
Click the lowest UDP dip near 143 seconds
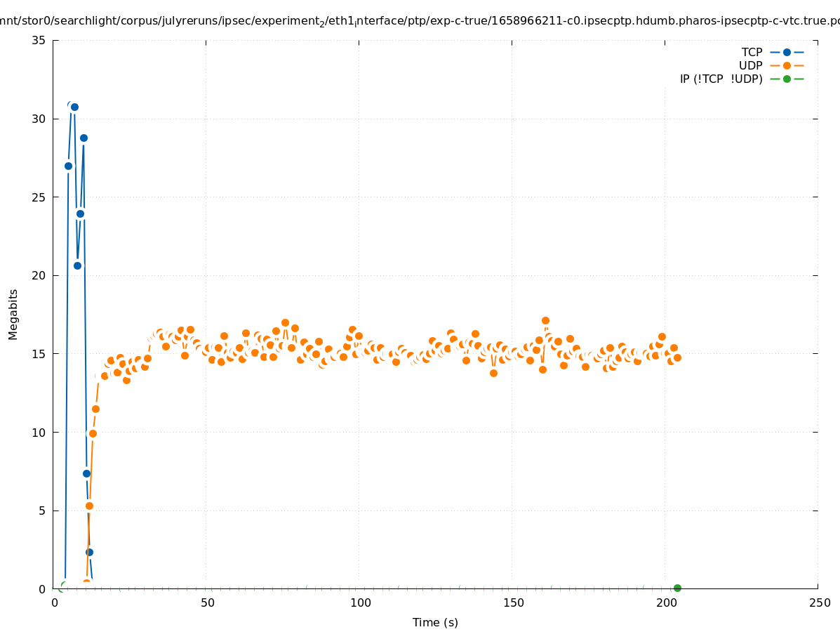tap(493, 373)
